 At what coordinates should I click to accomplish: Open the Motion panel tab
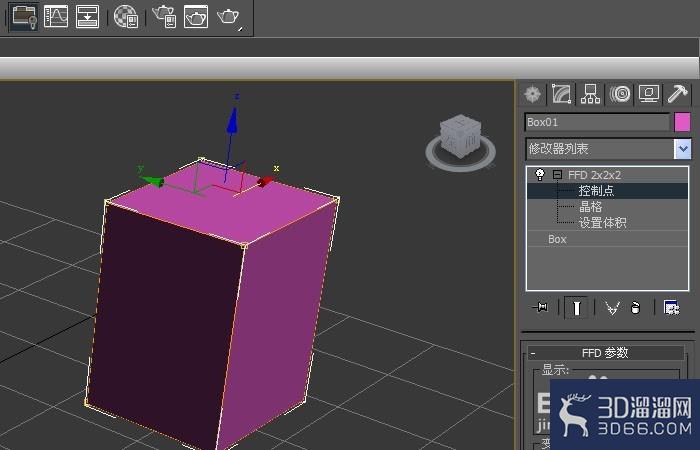click(x=620, y=94)
